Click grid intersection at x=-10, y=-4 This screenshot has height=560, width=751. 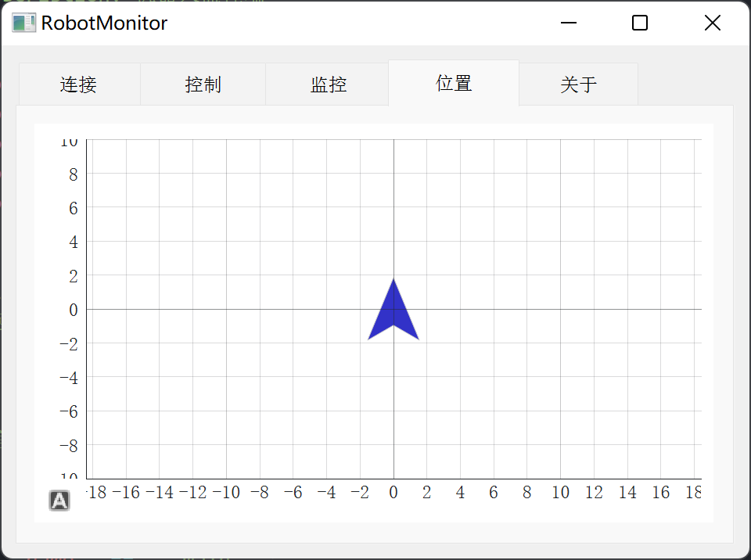[x=227, y=377]
